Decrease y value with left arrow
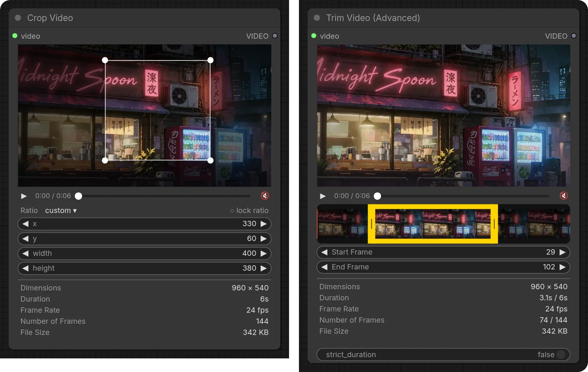 coord(26,239)
